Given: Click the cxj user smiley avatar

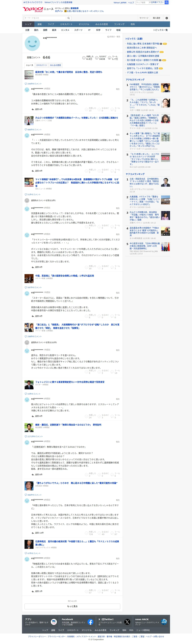Looking at the screenshot, I should [32, 43].
